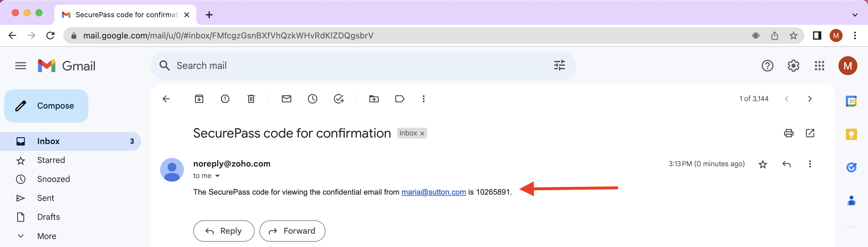Print the email conversation
868x247 pixels.
(x=789, y=133)
